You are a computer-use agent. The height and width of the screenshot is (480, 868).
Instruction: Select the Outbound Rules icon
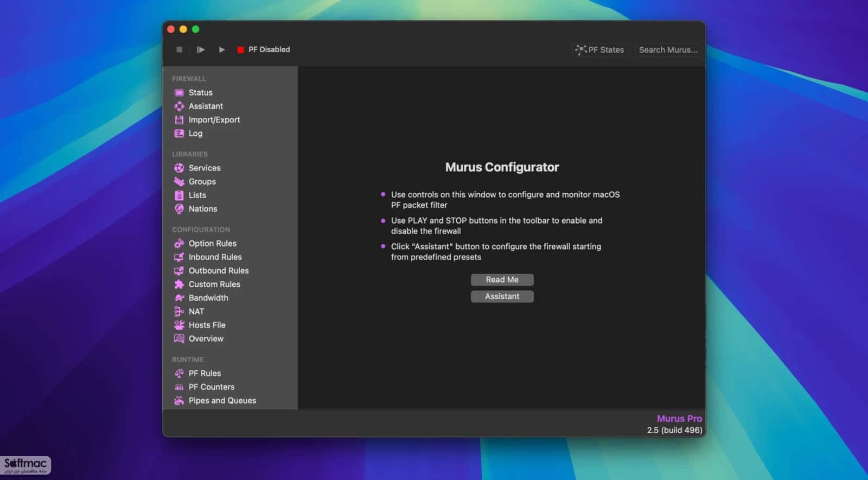point(179,271)
